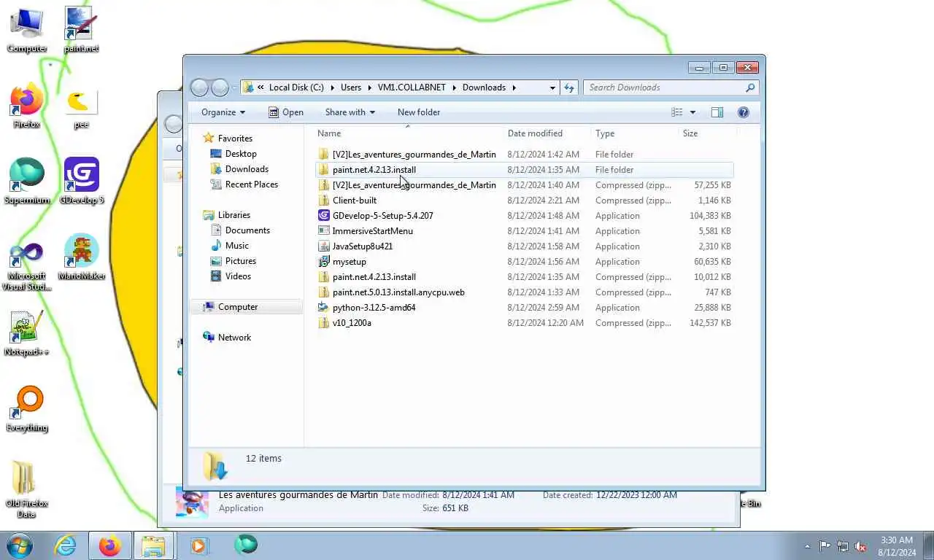Open the recent pages dropdown arrow
934x560 pixels.
click(x=234, y=87)
